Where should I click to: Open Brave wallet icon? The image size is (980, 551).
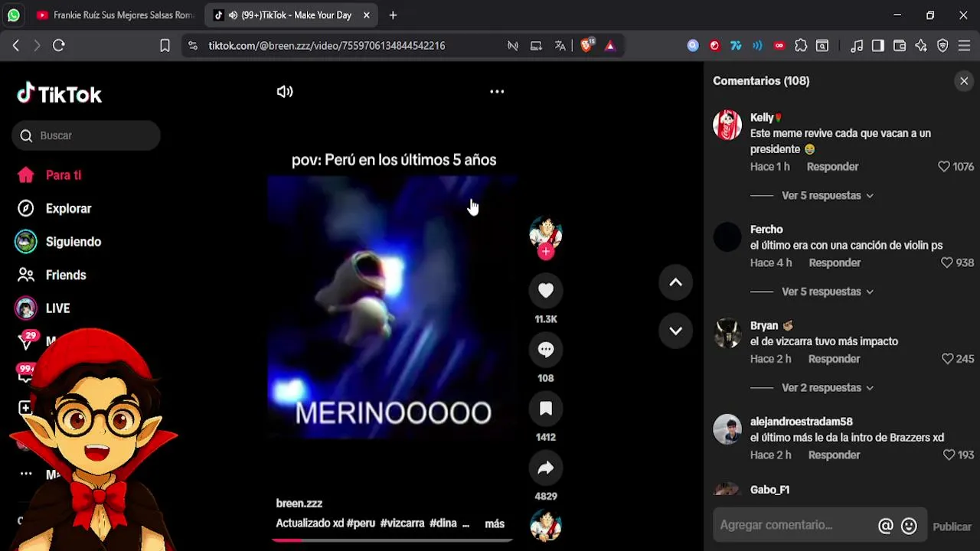pyautogui.click(x=900, y=46)
